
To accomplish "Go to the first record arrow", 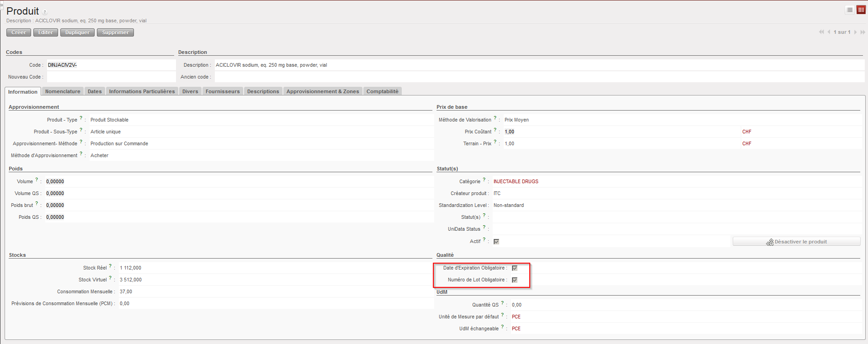I will tap(821, 32).
